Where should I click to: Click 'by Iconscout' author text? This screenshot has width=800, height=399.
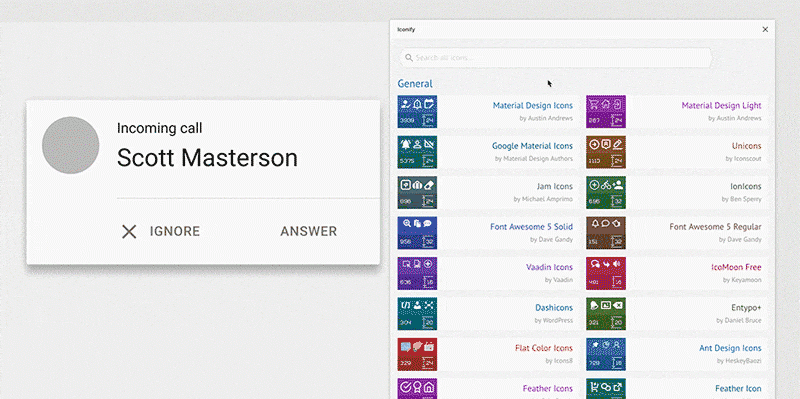coord(743,159)
